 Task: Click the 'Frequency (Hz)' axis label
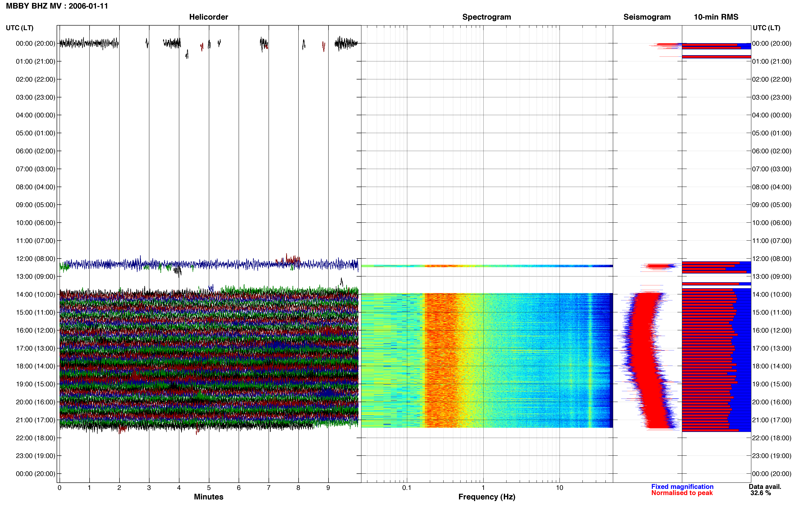click(487, 497)
